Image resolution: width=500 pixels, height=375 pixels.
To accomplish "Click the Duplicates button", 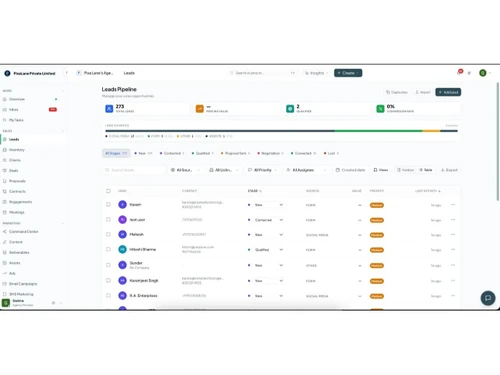I will click(397, 92).
